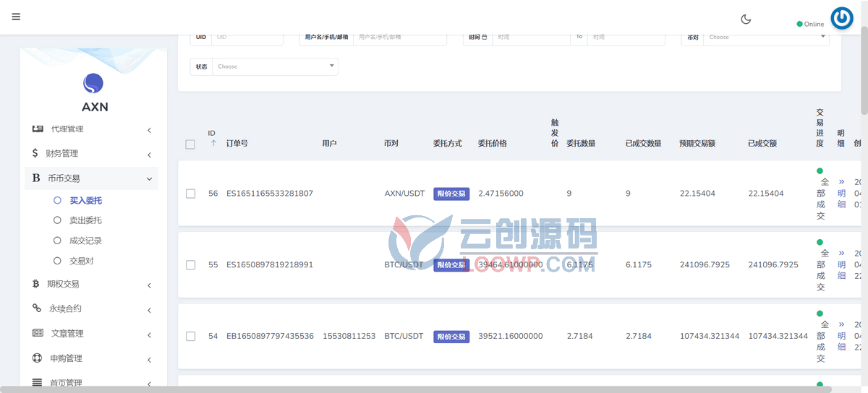Click the 申购管理 lifebuoy icon
Screen dimensions: 868x393
(x=37, y=358)
